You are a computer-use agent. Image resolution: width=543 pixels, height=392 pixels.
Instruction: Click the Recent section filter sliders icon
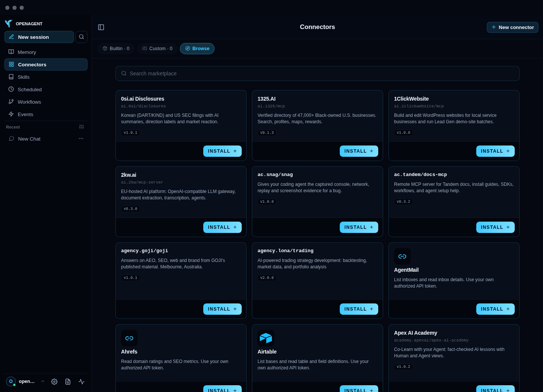tap(81, 127)
